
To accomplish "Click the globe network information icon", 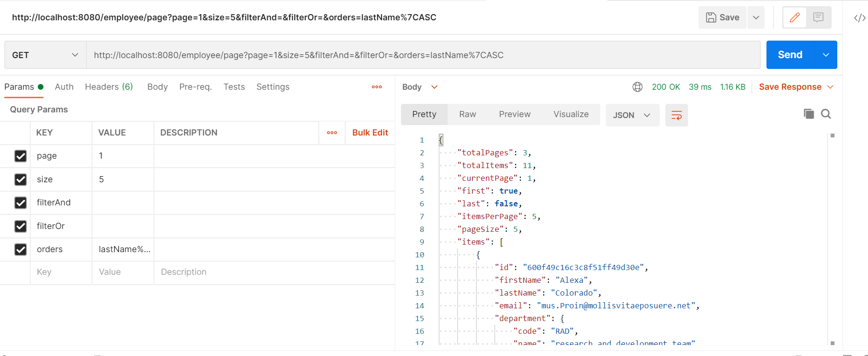I will [638, 87].
